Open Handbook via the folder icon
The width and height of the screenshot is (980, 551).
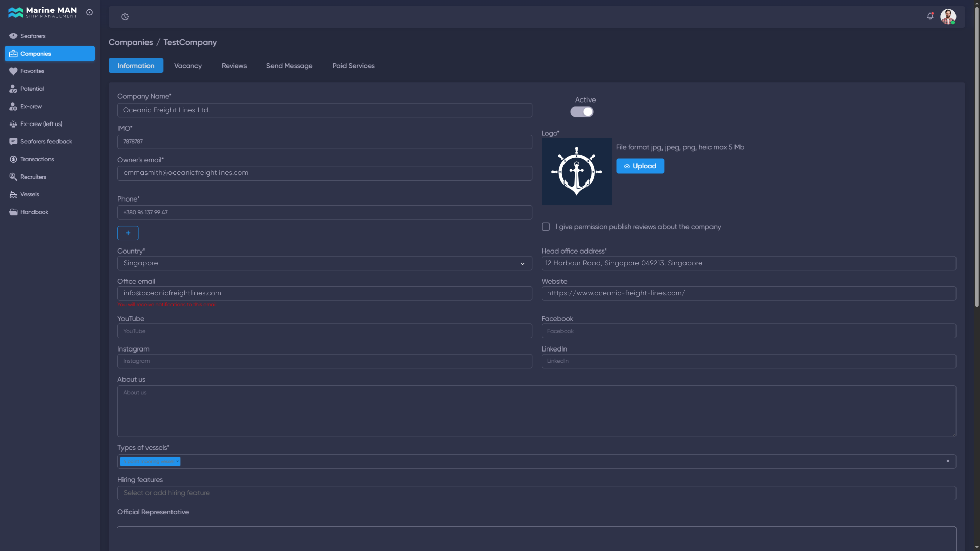click(x=13, y=212)
